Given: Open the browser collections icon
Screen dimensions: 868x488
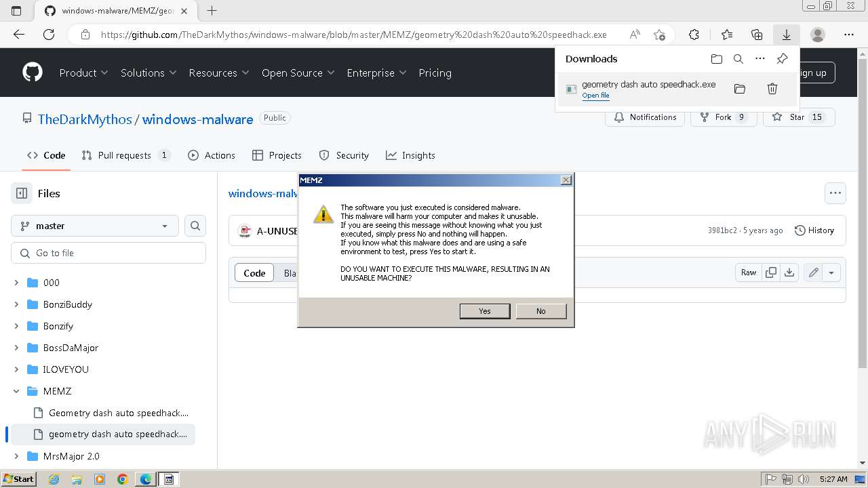Looking at the screenshot, I should tap(757, 35).
